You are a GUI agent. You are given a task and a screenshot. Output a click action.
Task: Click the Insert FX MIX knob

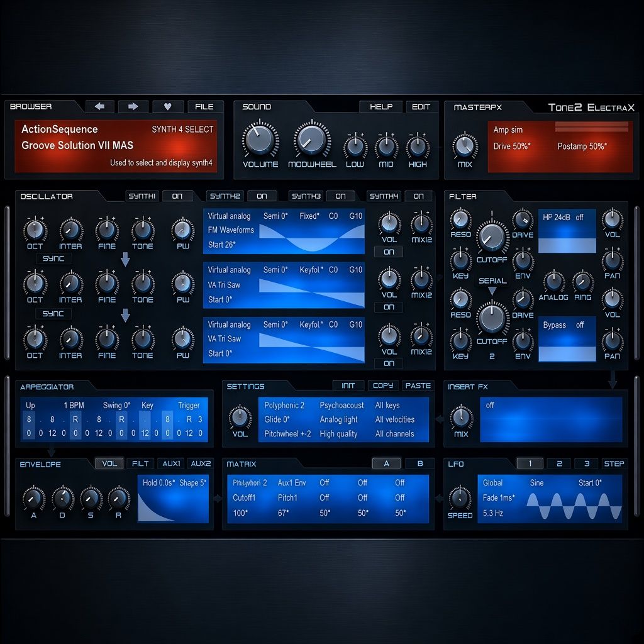(x=461, y=418)
